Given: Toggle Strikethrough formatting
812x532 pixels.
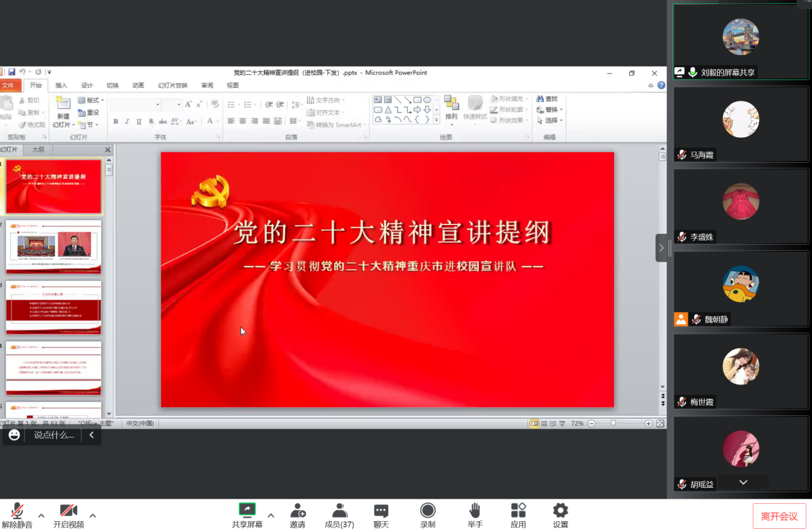Looking at the screenshot, I should [163, 121].
